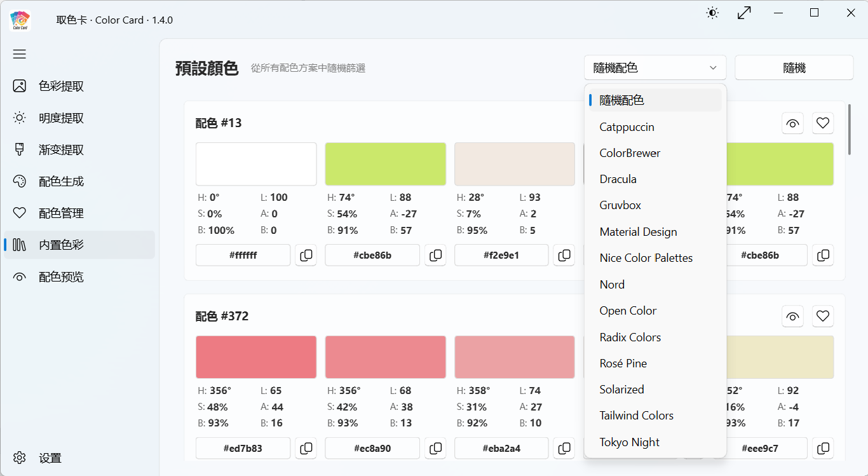The height and width of the screenshot is (476, 868).
Task: Click the vertical scrollbar on the right
Action: pos(850,135)
